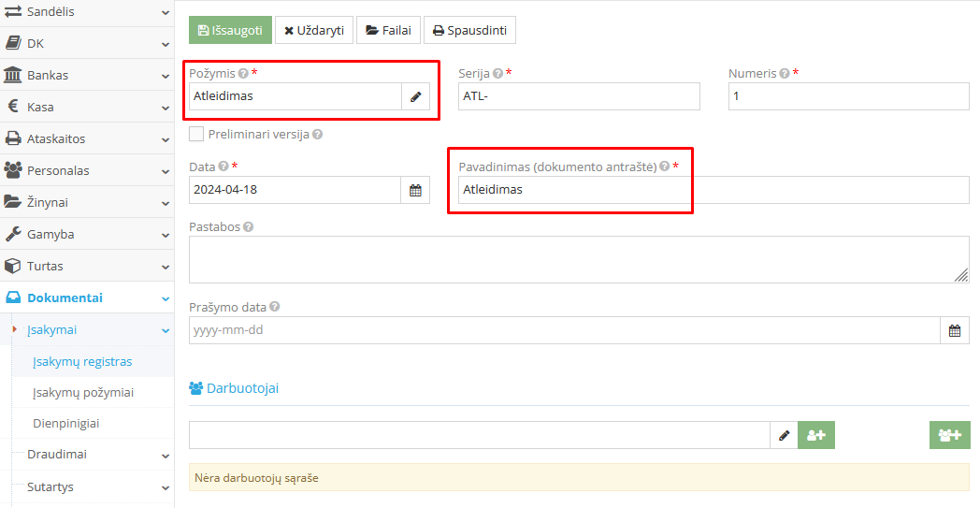
Task: Open calendar picker for Prašymo data
Action: pyautogui.click(x=954, y=330)
